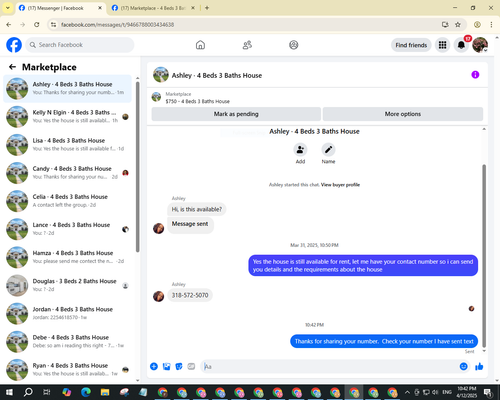500x400 pixels.
Task: Close the Marketplace browser tab
Action: tap(193, 8)
